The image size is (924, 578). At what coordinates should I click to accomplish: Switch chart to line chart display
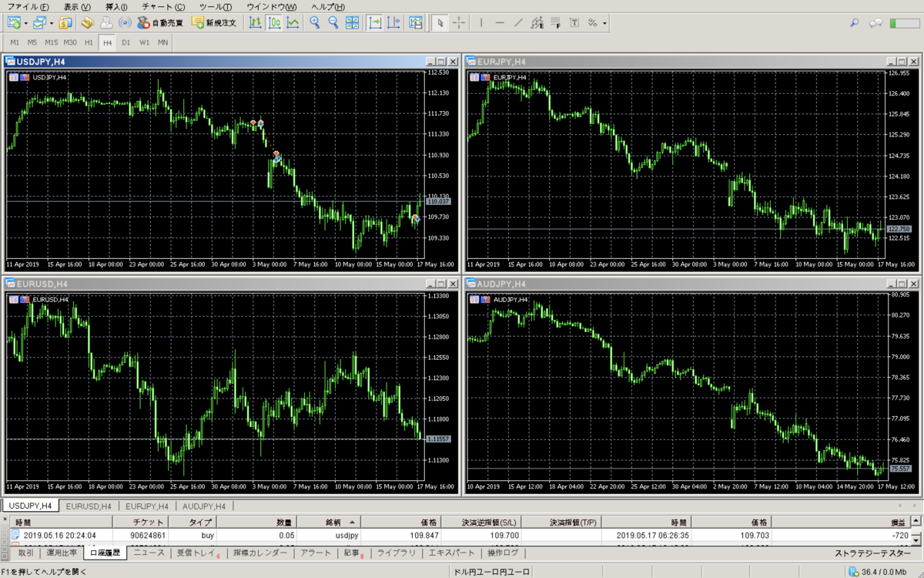(x=293, y=22)
